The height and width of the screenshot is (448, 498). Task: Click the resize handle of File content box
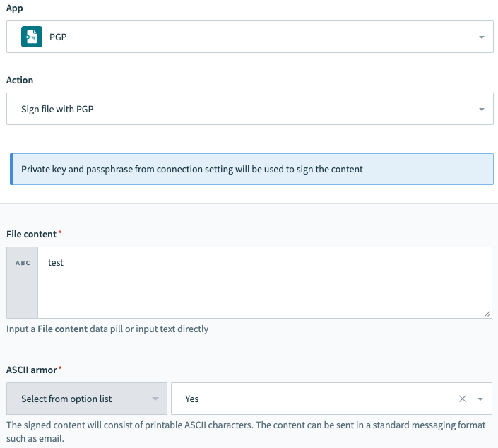pos(487,312)
